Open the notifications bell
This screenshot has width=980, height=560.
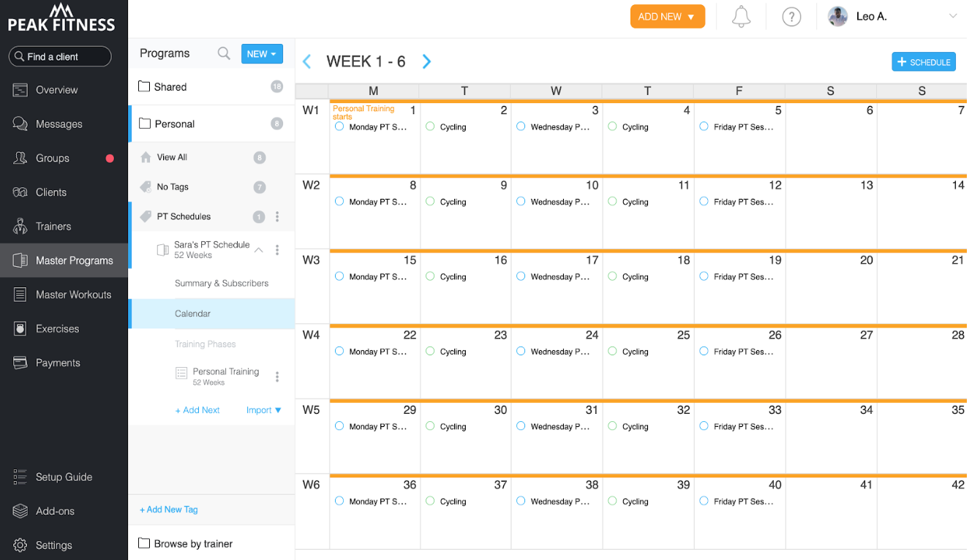click(x=741, y=16)
